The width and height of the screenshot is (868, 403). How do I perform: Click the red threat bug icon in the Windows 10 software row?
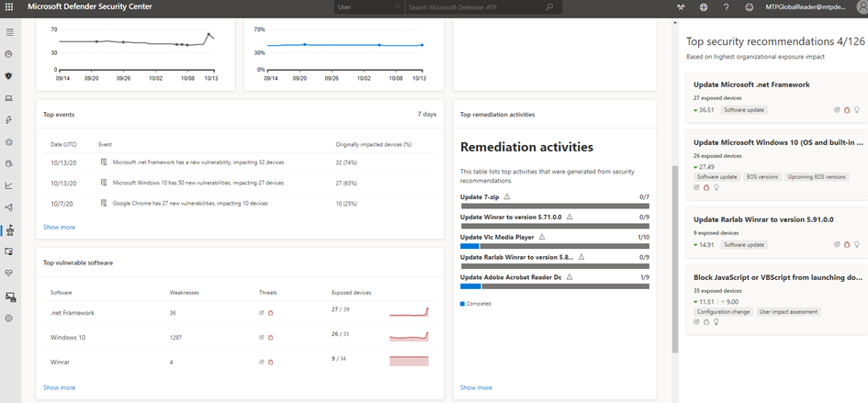pyautogui.click(x=271, y=337)
